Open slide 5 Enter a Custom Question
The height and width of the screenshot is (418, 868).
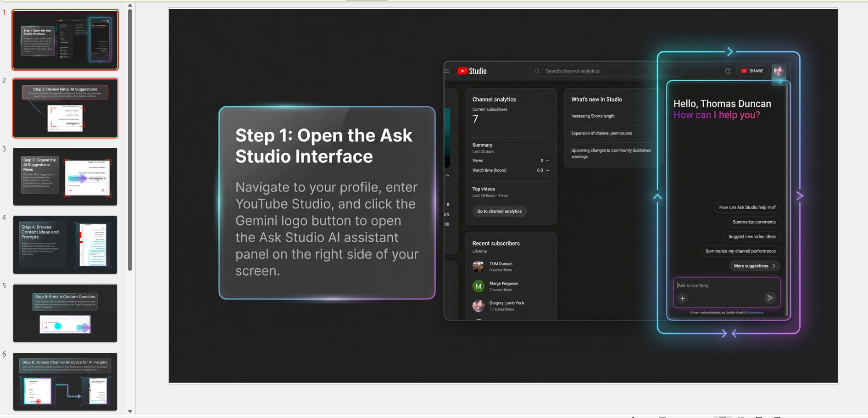pyautogui.click(x=65, y=313)
